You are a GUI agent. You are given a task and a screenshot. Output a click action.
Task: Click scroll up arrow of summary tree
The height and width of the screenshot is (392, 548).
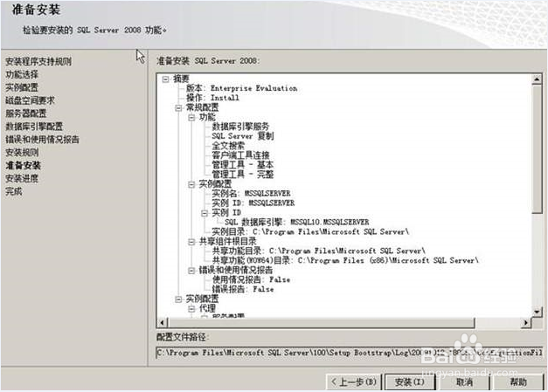537,79
